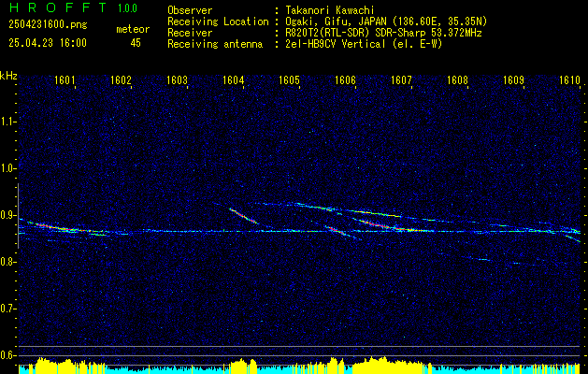
Task: Click the meteor count 45
Action: (x=136, y=43)
